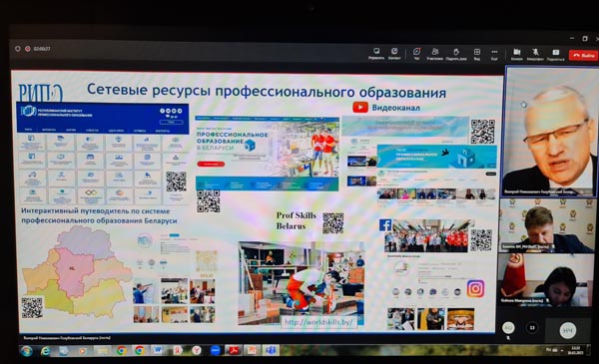Leave the meeting with the red Выйти button
This screenshot has height=364, width=599.
pyautogui.click(x=583, y=55)
